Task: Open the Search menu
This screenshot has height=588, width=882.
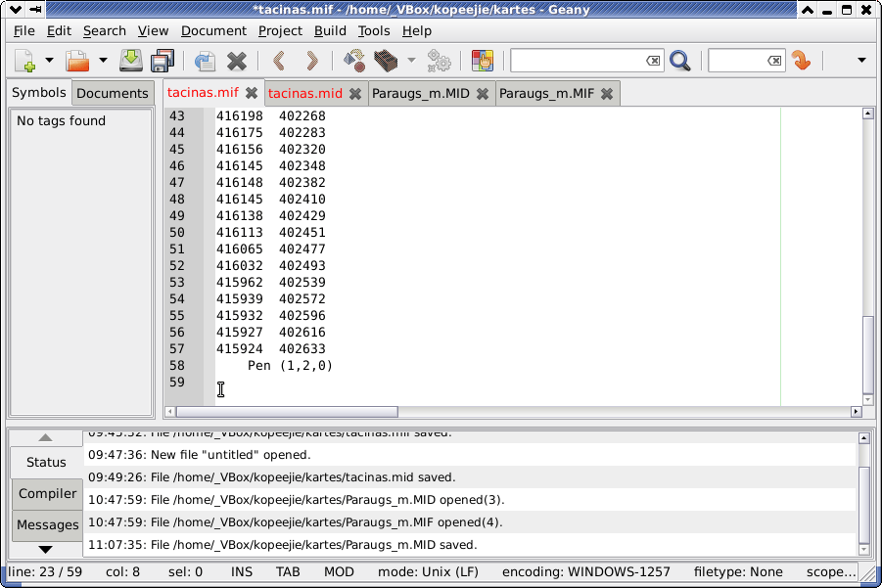Action: coord(104,31)
